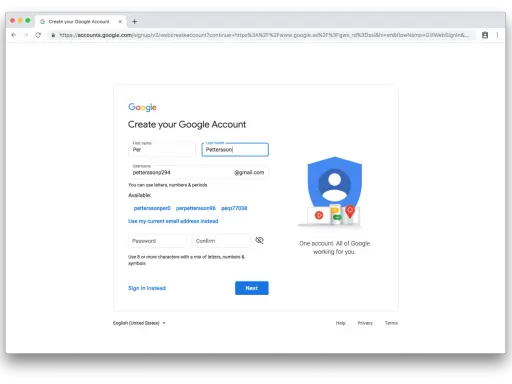Click the red macOS close window button
The width and height of the screenshot is (512, 384).
pos(13,21)
